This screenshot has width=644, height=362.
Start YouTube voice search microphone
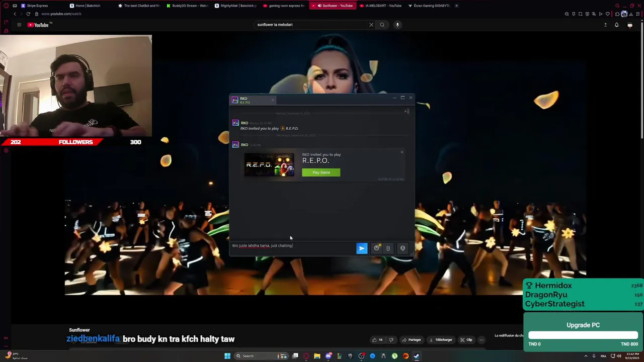pos(397,25)
